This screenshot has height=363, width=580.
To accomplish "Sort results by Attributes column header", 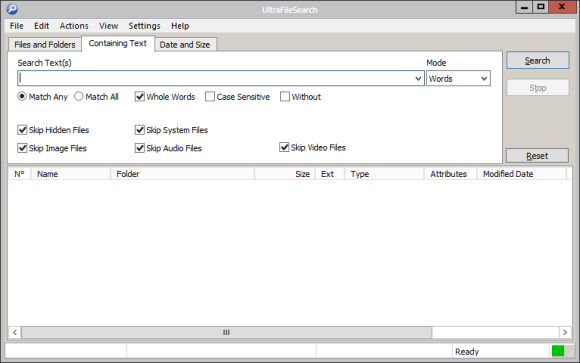I will (450, 174).
